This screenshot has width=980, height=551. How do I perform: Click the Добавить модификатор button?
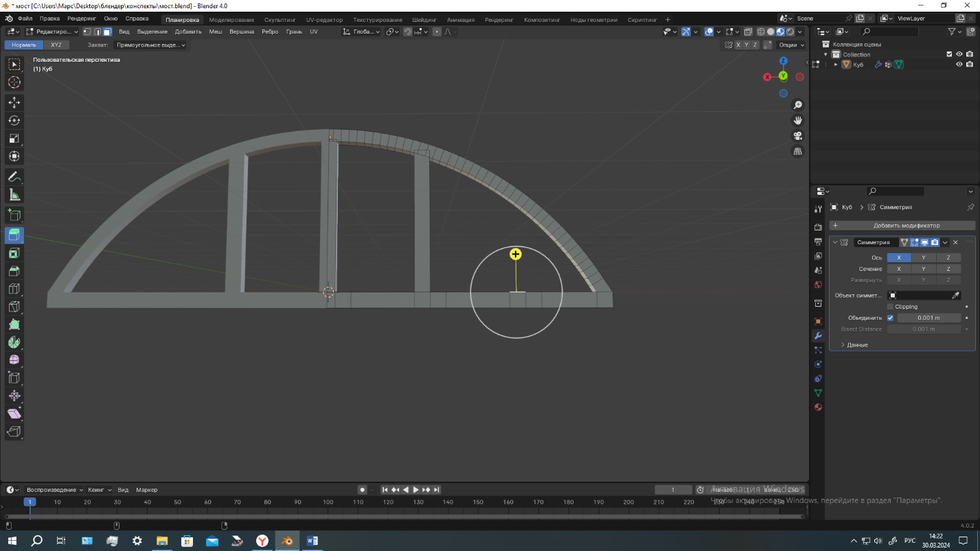[906, 225]
